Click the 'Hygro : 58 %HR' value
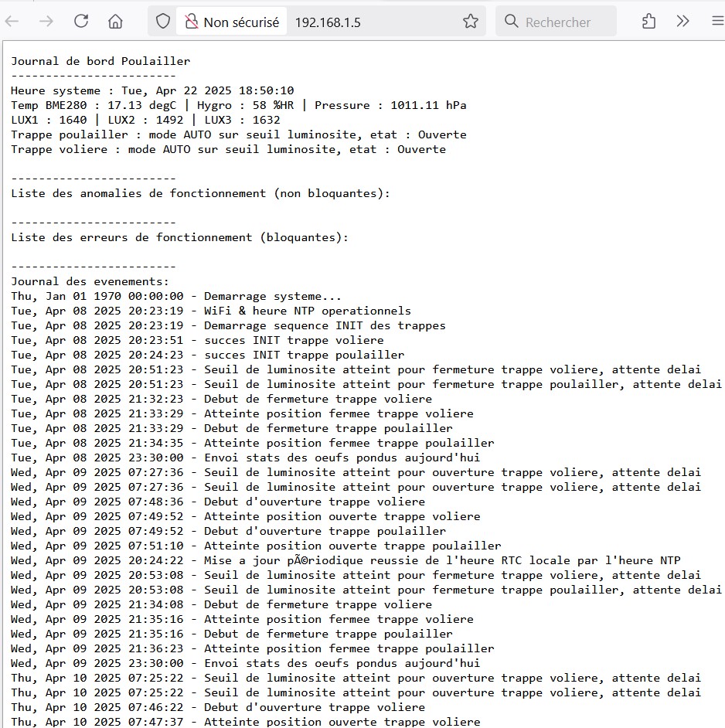The image size is (725, 728). click(x=245, y=105)
